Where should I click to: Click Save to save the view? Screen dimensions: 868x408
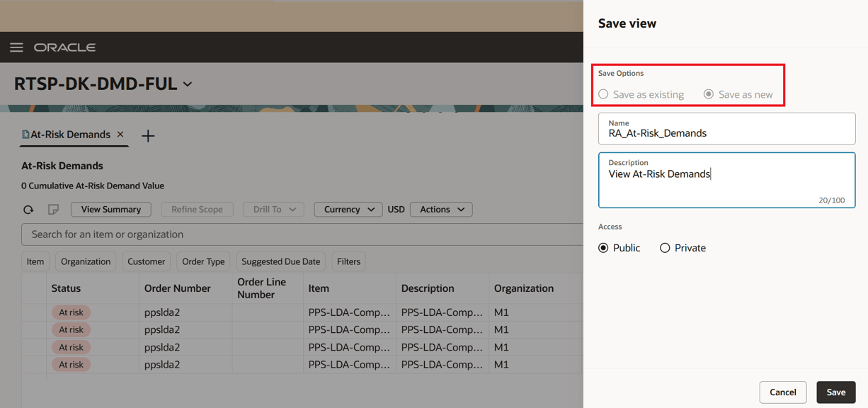pos(836,392)
